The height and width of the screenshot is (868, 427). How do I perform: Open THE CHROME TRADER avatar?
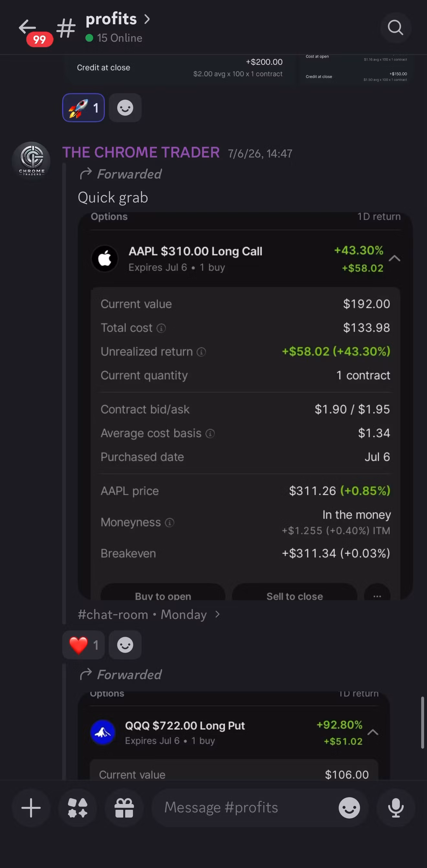(x=31, y=161)
